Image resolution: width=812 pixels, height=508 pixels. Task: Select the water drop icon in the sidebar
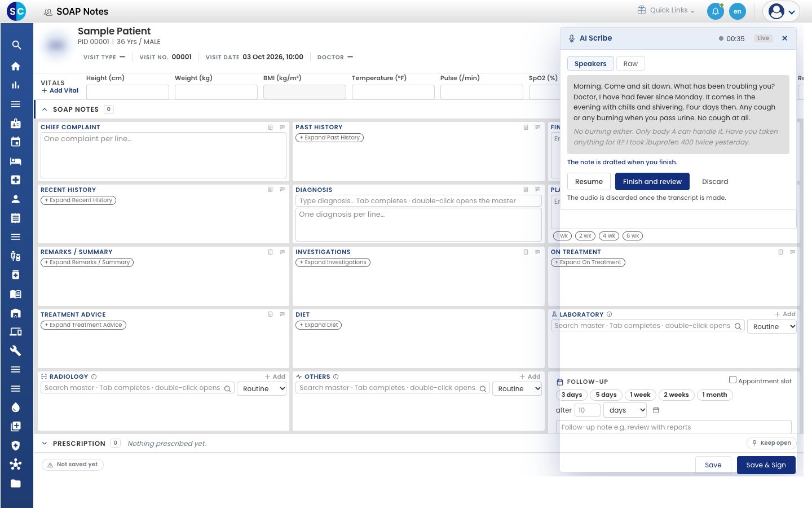click(x=16, y=408)
